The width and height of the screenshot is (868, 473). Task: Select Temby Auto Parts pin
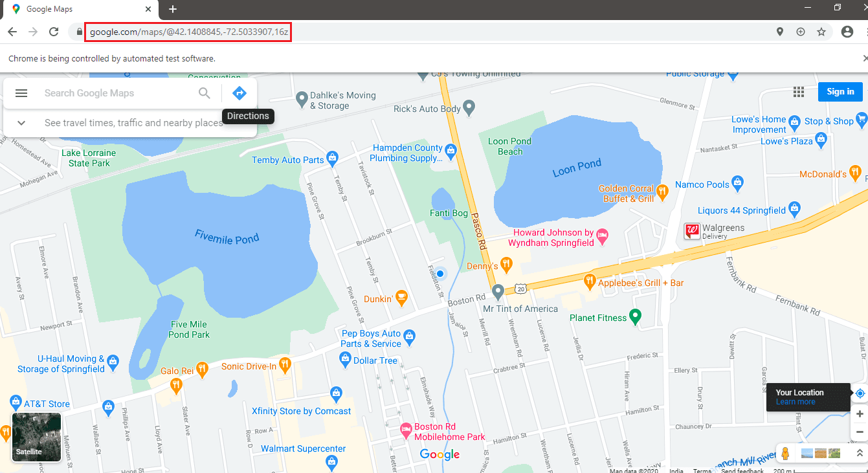pos(333,157)
